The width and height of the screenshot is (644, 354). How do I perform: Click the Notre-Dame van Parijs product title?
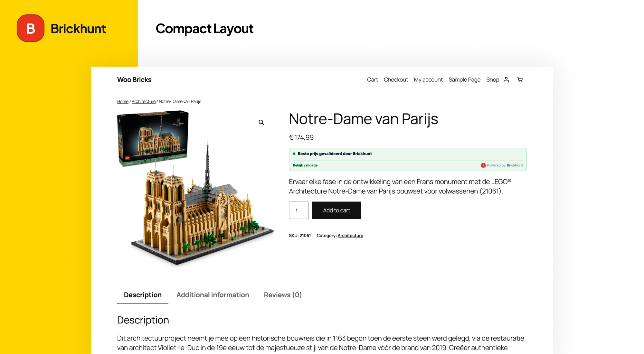coord(364,119)
